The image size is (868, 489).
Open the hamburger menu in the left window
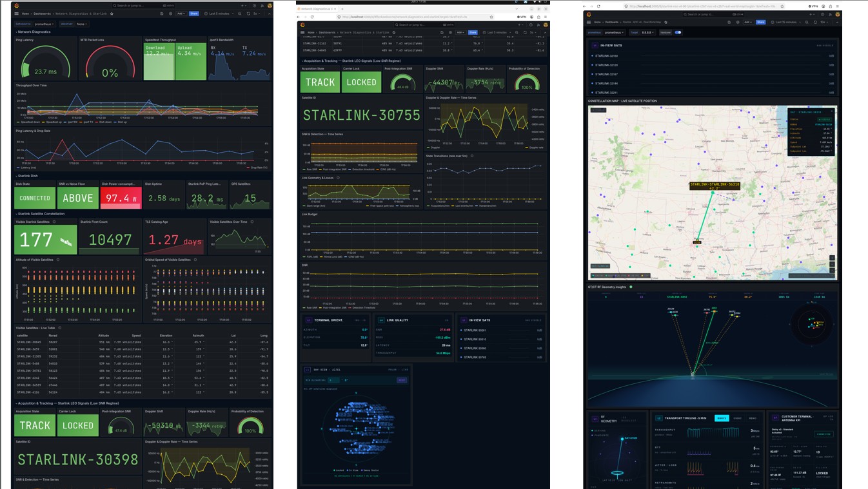17,14
